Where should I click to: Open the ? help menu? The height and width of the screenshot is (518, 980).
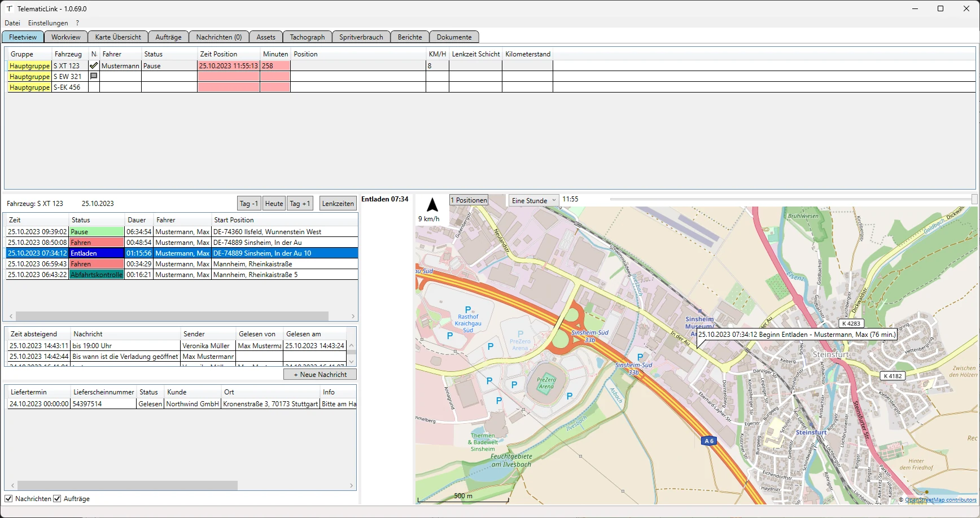[x=77, y=23]
